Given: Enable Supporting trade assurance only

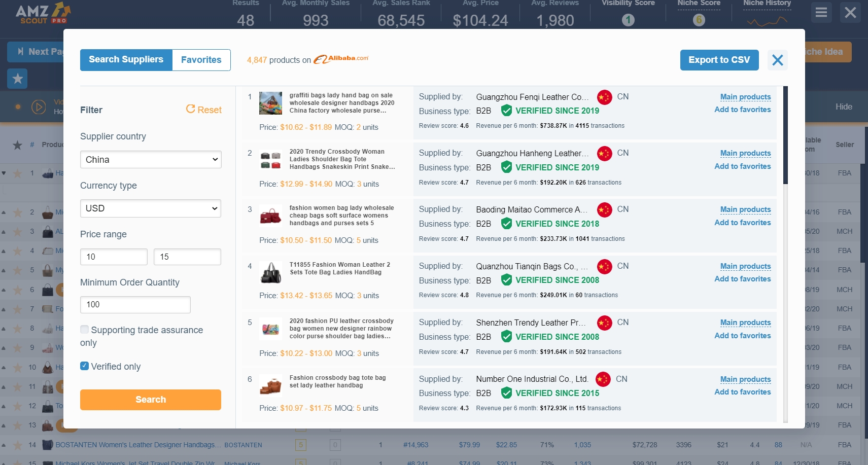Looking at the screenshot, I should pos(84,329).
